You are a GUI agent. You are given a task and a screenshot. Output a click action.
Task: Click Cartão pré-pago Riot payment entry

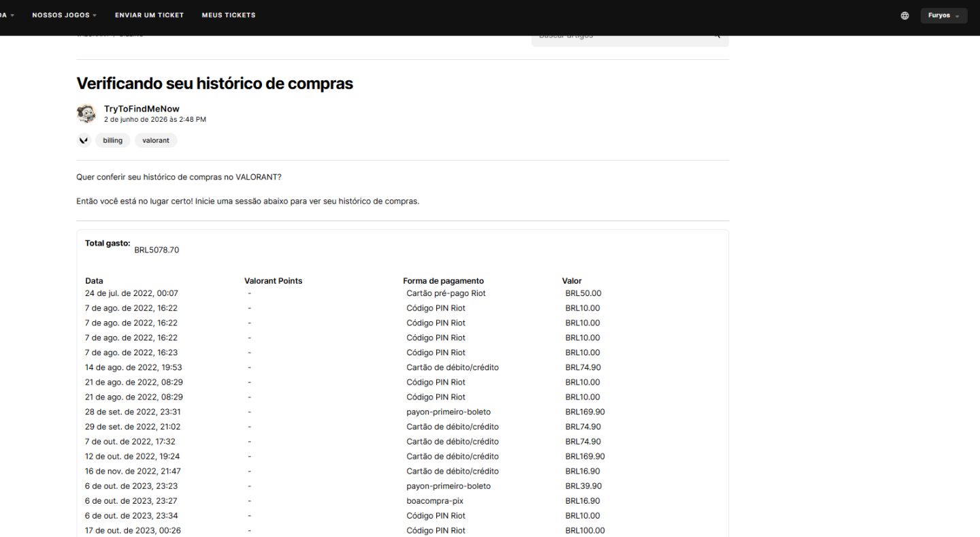(x=446, y=293)
